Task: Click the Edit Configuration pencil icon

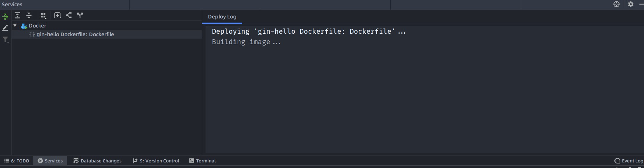Action: [5, 28]
